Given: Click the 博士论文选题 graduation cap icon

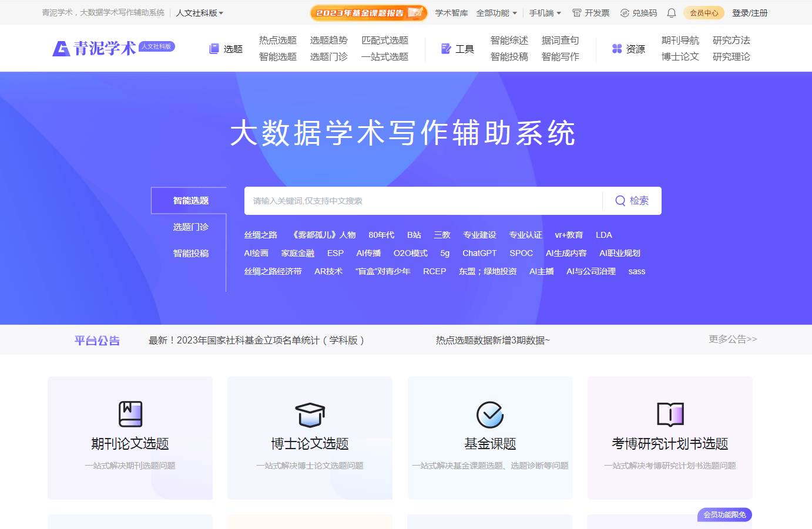Looking at the screenshot, I should pos(310,414).
